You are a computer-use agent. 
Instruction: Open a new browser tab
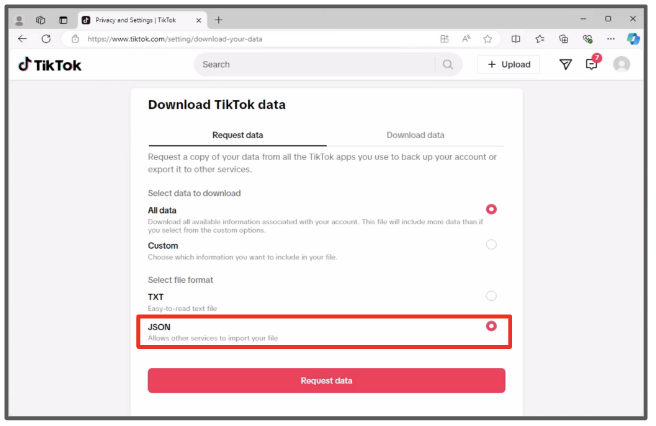tap(218, 20)
